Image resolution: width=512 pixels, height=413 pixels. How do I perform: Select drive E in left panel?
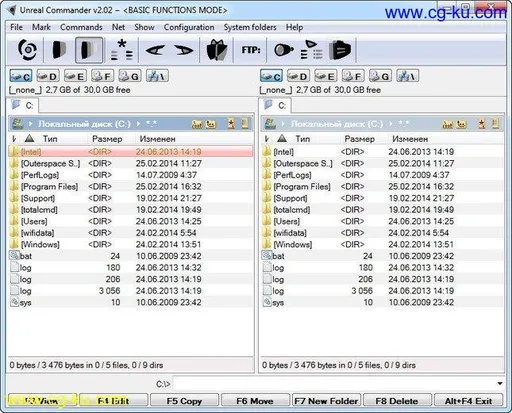tap(75, 76)
